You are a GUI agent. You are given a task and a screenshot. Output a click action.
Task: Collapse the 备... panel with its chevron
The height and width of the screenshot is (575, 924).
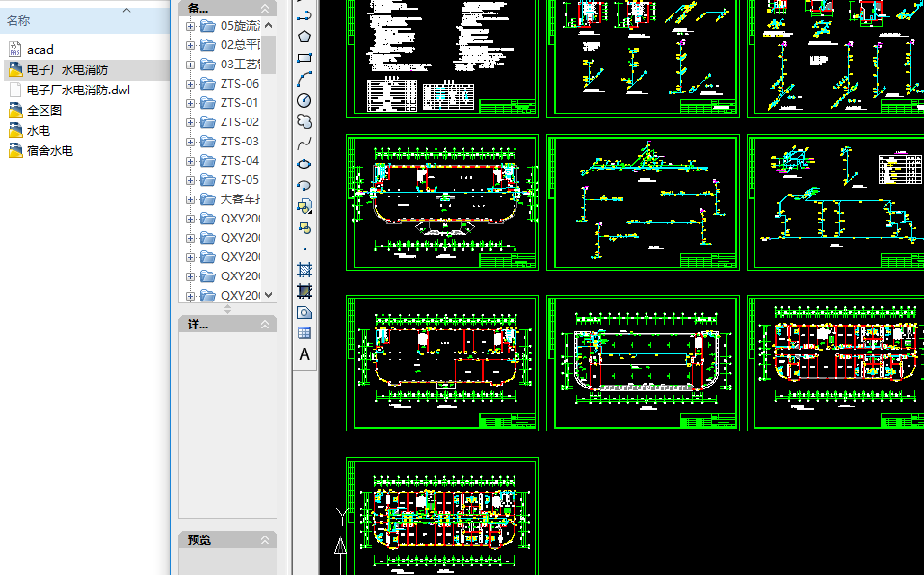[265, 9]
